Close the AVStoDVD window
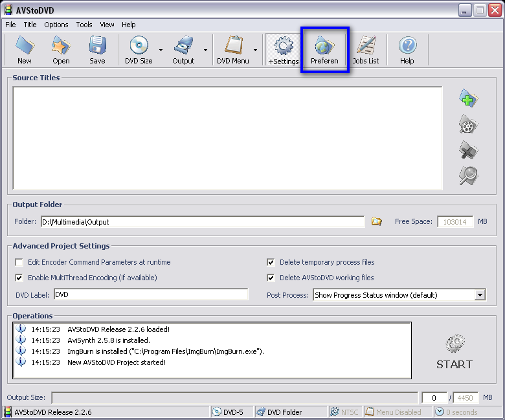This screenshot has height=420, width=505. 495,10
